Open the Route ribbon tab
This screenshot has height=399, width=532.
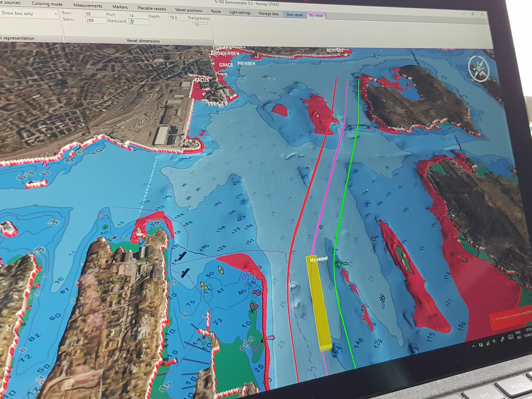tap(216, 11)
